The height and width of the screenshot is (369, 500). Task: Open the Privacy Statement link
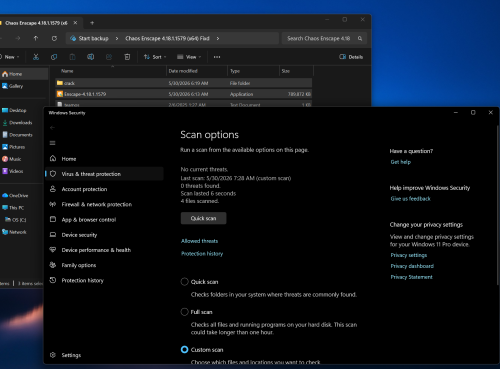(411, 277)
